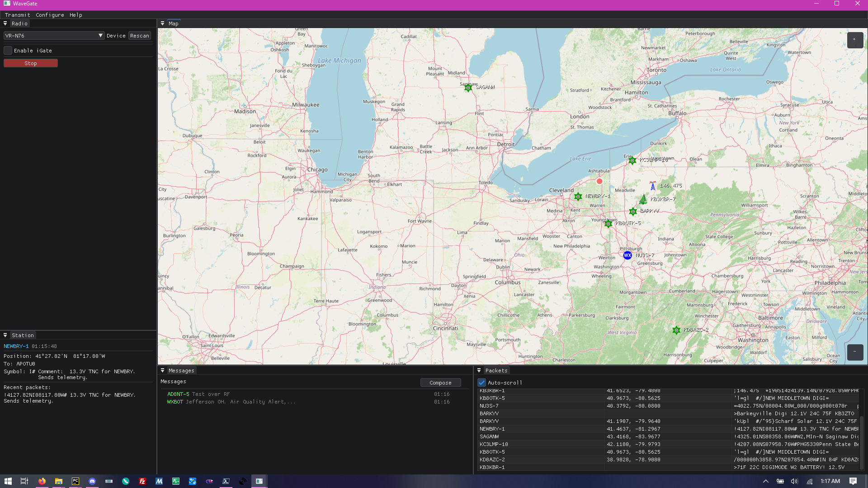Open Task View on the taskbar
The width and height of the screenshot is (868, 488).
click(x=24, y=481)
